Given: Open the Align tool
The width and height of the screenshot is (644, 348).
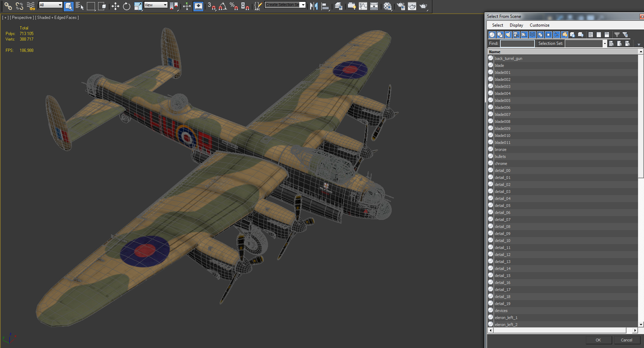Looking at the screenshot, I should pyautogui.click(x=325, y=6).
